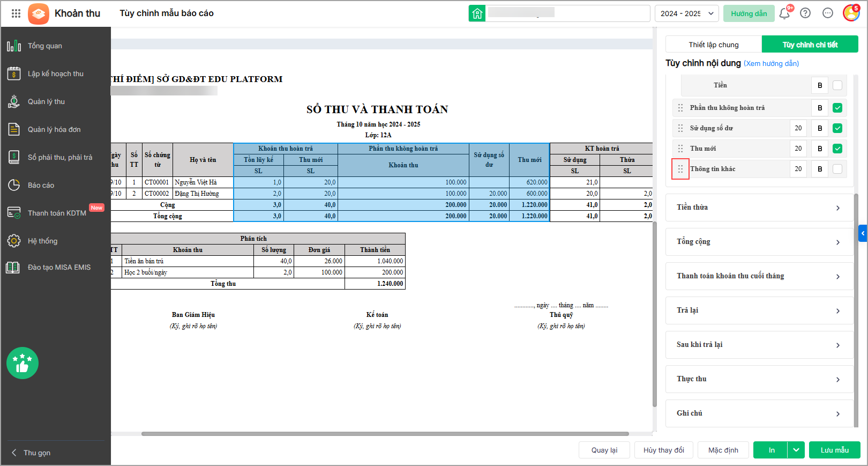Open the chat message bubble icon
The image size is (868, 466).
pos(828,13)
